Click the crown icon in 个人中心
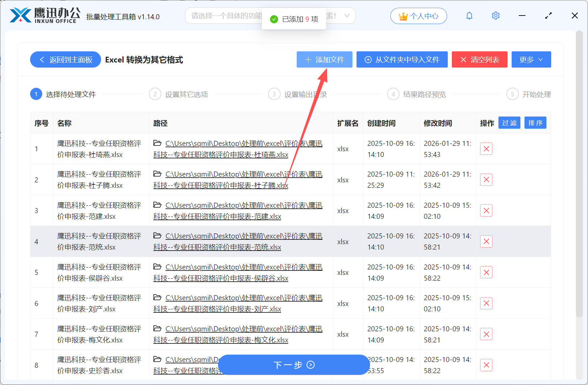Viewport: 588px width, 385px height. pos(403,16)
